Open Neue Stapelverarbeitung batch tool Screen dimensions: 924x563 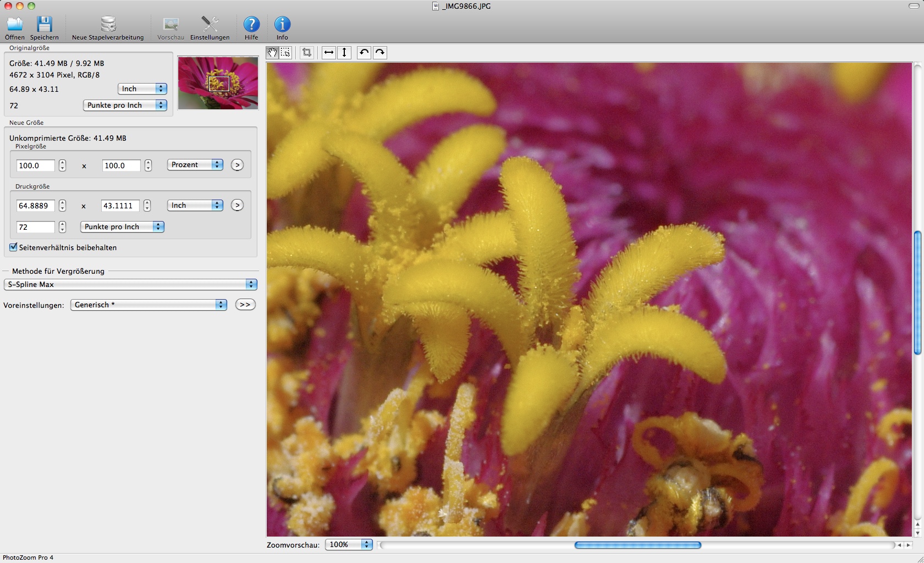[108, 25]
